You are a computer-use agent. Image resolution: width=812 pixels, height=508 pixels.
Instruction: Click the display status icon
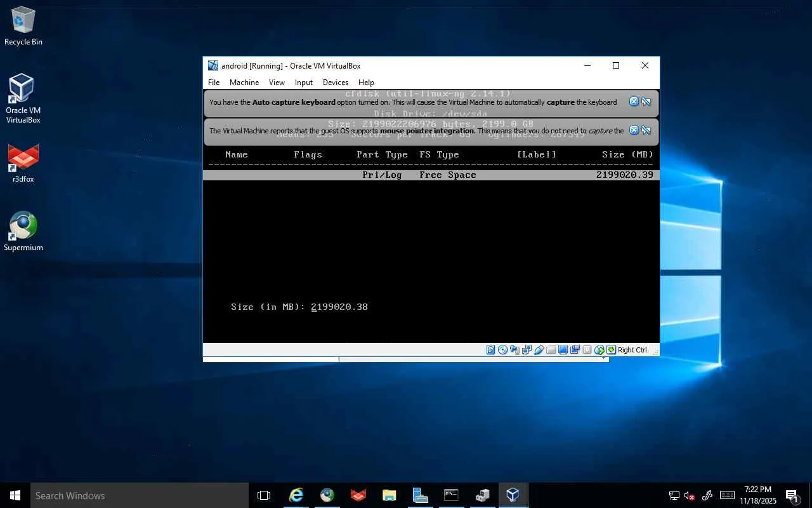pos(563,350)
